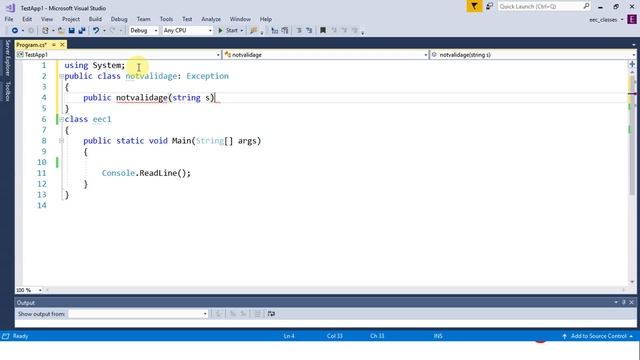Open the File menu

[9, 19]
